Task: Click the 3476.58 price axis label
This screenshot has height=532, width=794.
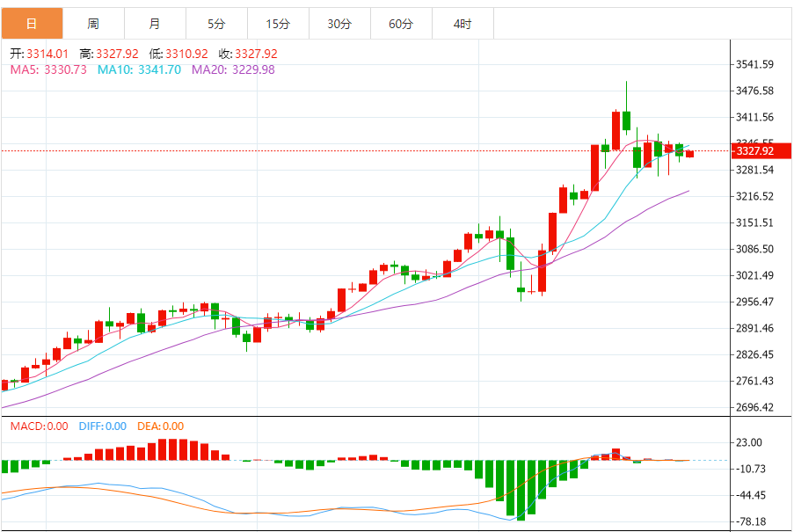Action: click(x=754, y=91)
